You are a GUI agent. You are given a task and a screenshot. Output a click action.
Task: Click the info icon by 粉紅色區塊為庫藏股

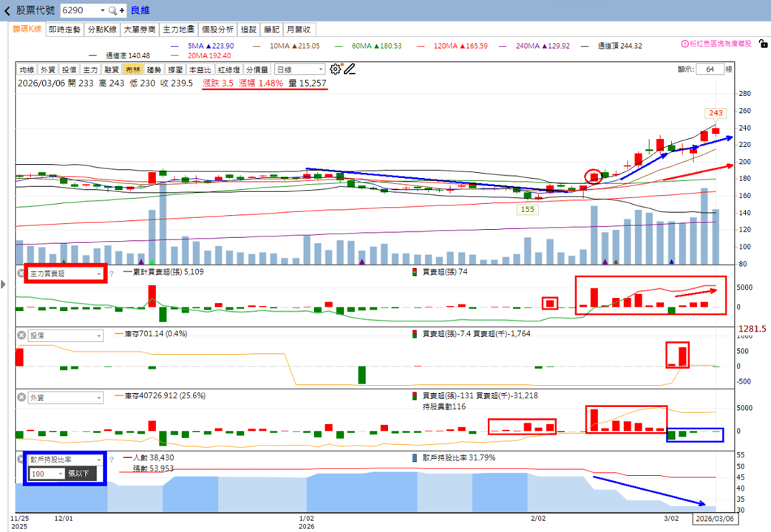[x=685, y=44]
